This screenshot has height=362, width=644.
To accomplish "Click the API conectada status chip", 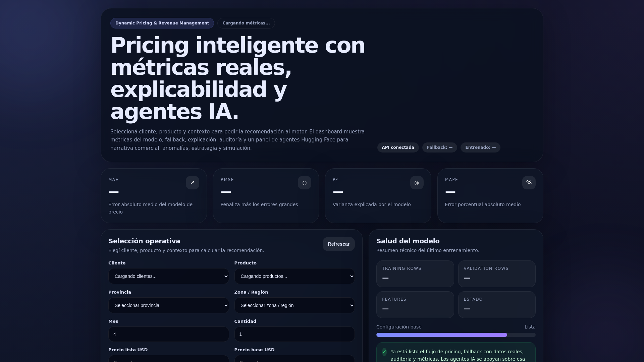I will [398, 147].
